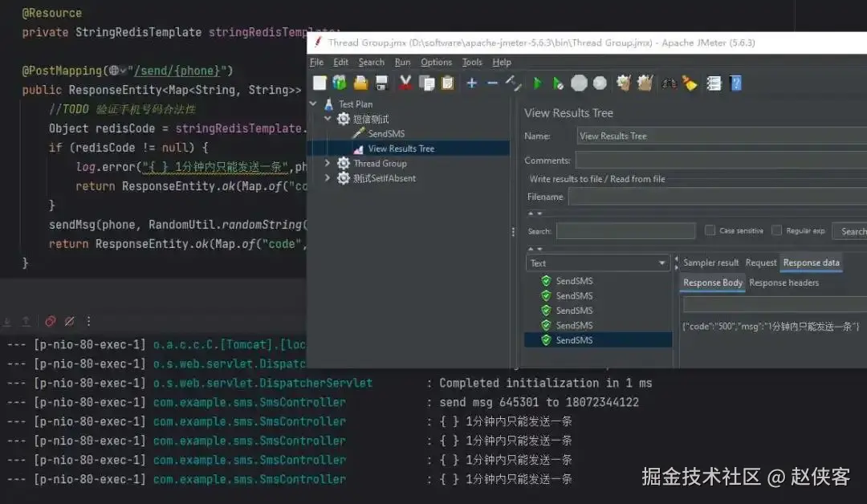Click the SendSMS sampler dropper icon in tree
This screenshot has width=867, height=504.
359,133
